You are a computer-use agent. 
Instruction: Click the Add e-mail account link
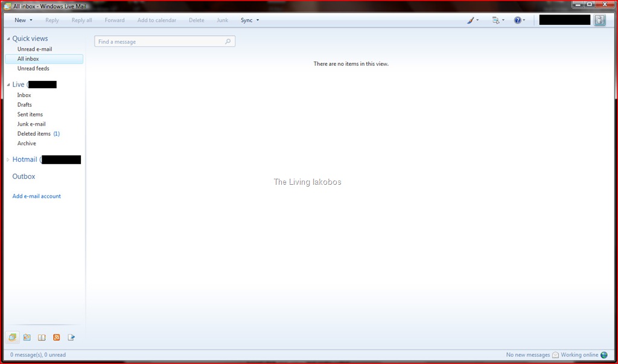(x=37, y=196)
